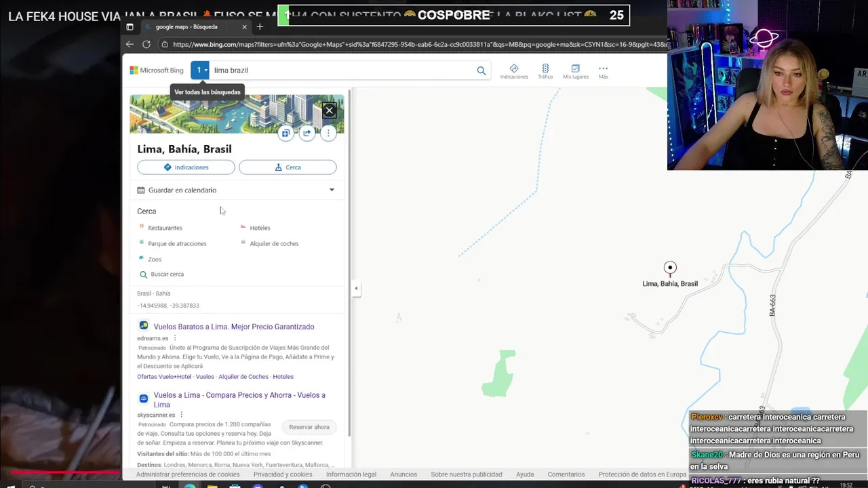Select the coordinates text -14.945988, -39.387833

pos(168,306)
